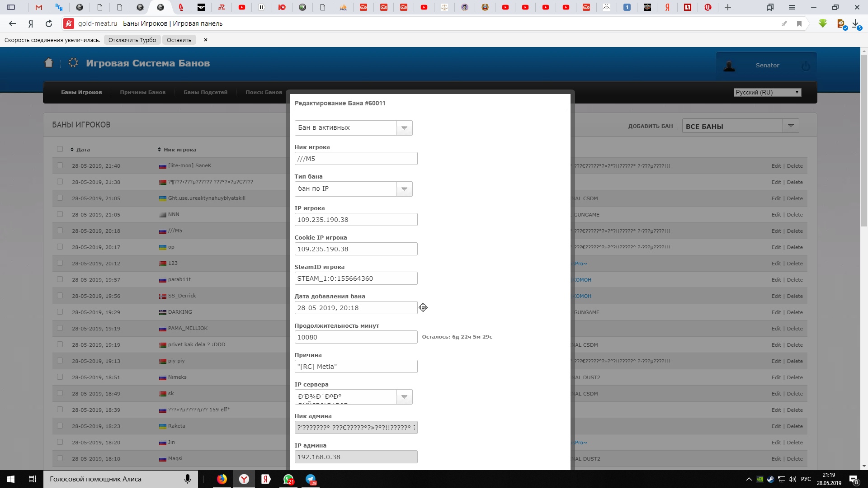Click ДОБАВИТЬ БАН link
This screenshot has width=868, height=490.
coord(650,126)
